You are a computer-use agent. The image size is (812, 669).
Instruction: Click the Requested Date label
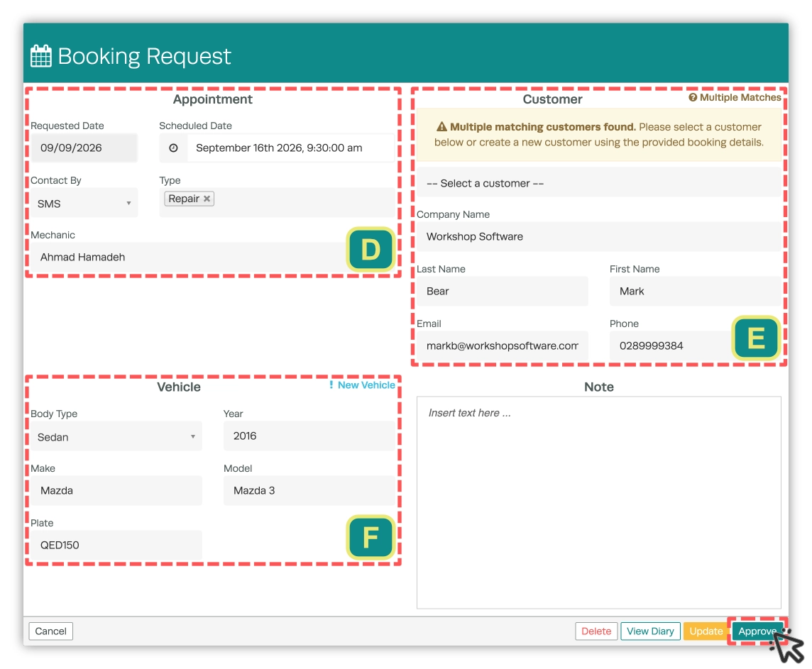67,126
